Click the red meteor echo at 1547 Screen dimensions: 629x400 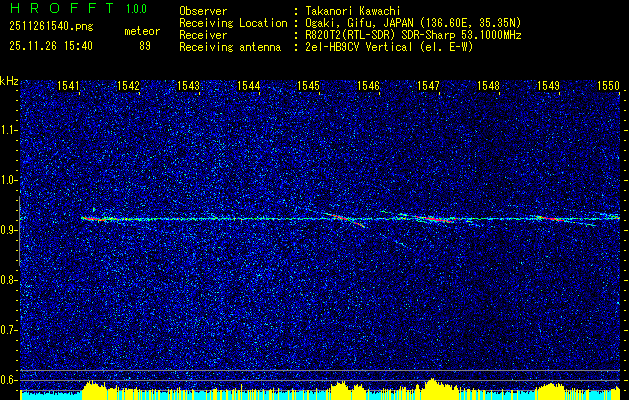(x=435, y=219)
